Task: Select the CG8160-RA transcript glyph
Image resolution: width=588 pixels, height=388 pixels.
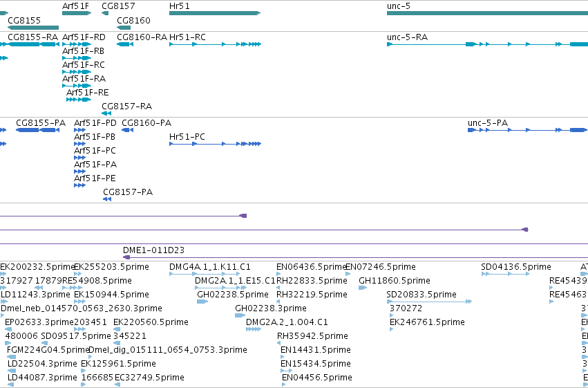Action: point(125,44)
